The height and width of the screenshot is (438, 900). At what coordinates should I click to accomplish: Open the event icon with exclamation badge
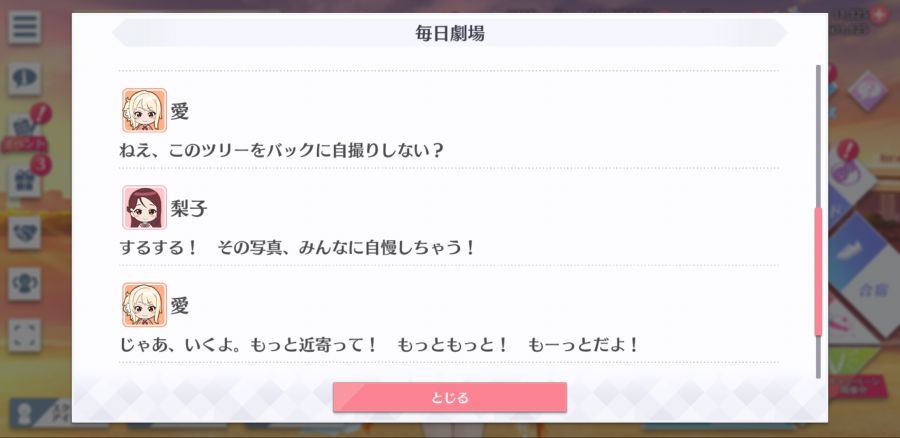[24, 129]
